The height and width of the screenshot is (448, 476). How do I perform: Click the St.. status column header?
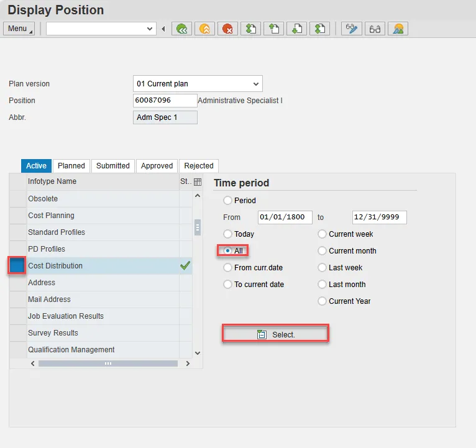click(x=186, y=181)
